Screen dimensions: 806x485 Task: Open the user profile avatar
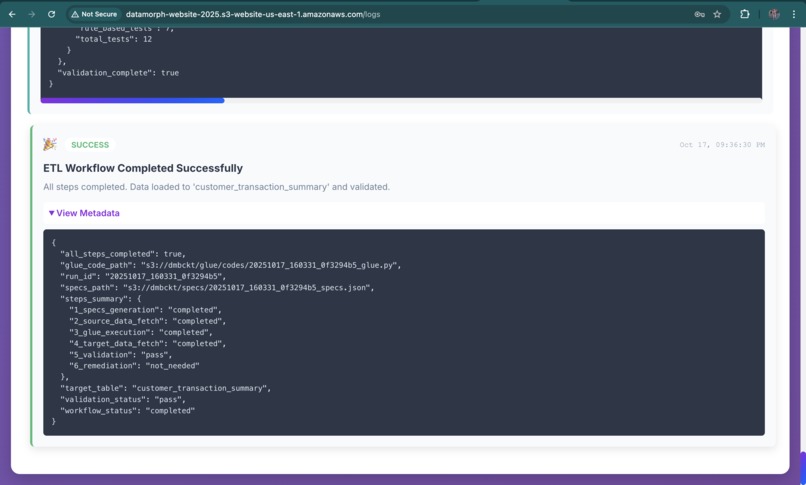(774, 14)
